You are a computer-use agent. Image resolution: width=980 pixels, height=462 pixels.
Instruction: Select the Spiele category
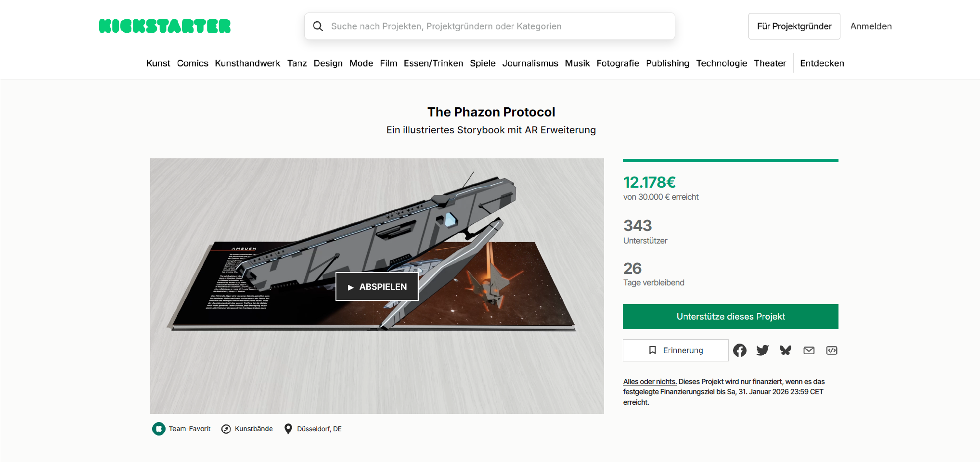483,63
